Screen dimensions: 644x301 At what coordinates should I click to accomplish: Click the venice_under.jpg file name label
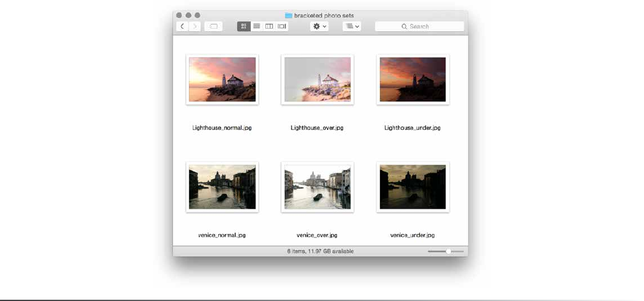pyautogui.click(x=412, y=236)
